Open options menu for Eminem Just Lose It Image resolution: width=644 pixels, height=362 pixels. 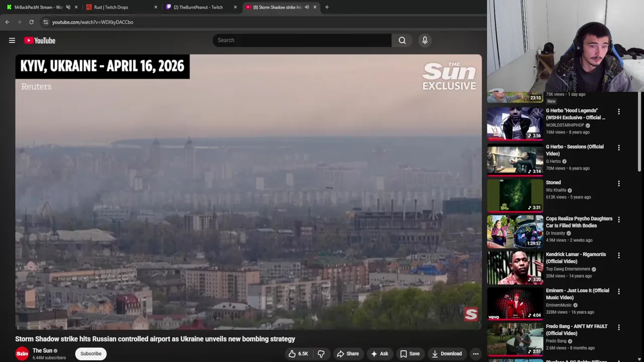[619, 292]
